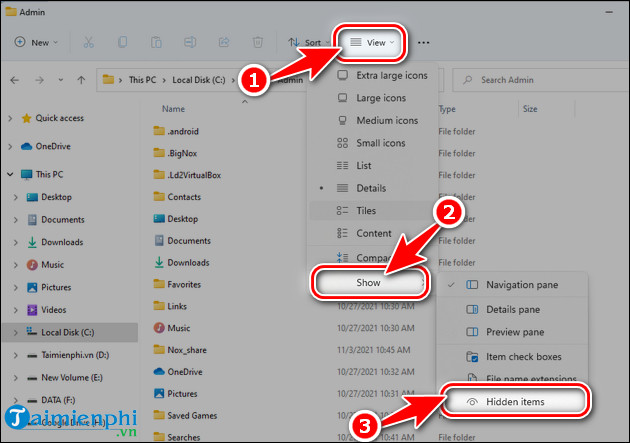The height and width of the screenshot is (443, 630).
Task: Click the Documents icon in file list
Action: tap(159, 240)
